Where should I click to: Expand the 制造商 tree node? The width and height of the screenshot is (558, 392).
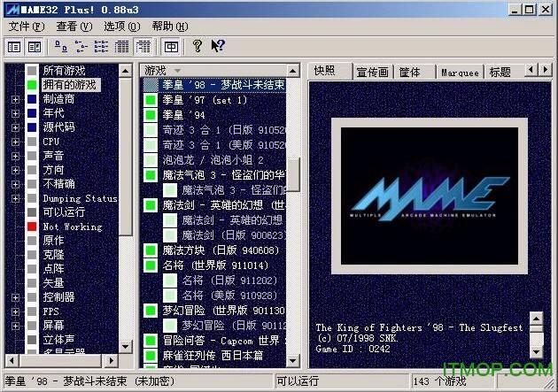[x=15, y=99]
